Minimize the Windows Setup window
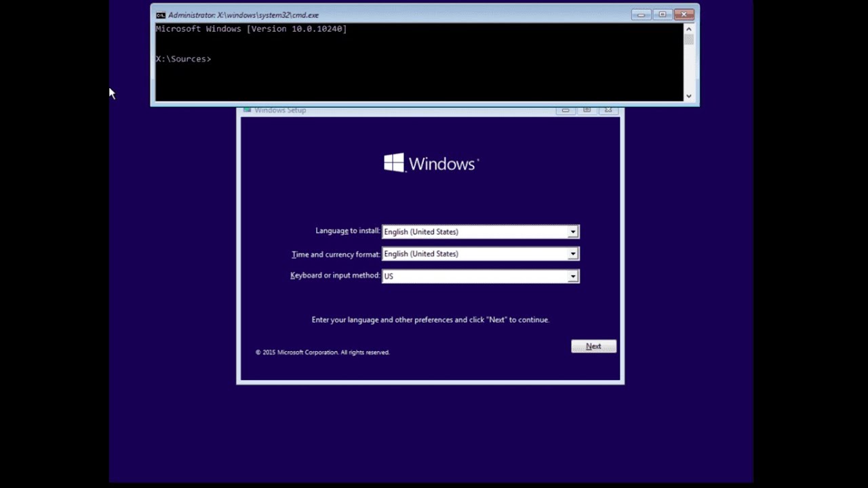 coord(566,109)
